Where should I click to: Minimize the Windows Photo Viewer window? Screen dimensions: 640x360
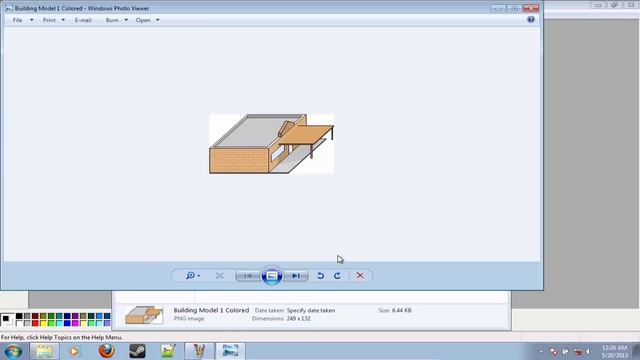[497, 8]
